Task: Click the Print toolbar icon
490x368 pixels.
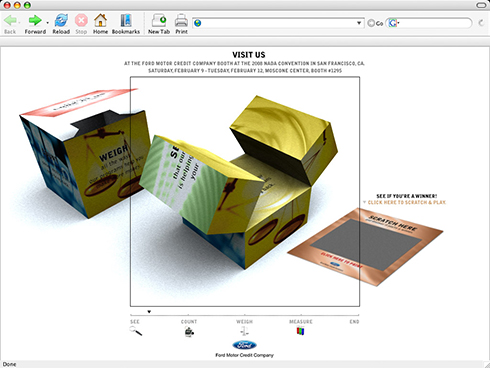Action: (181, 21)
